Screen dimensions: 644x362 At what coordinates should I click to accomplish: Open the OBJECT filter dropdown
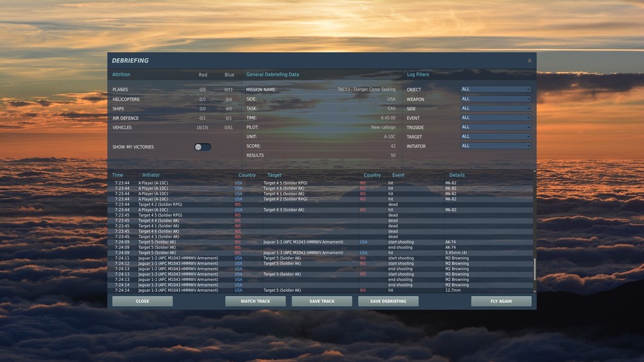coord(495,89)
